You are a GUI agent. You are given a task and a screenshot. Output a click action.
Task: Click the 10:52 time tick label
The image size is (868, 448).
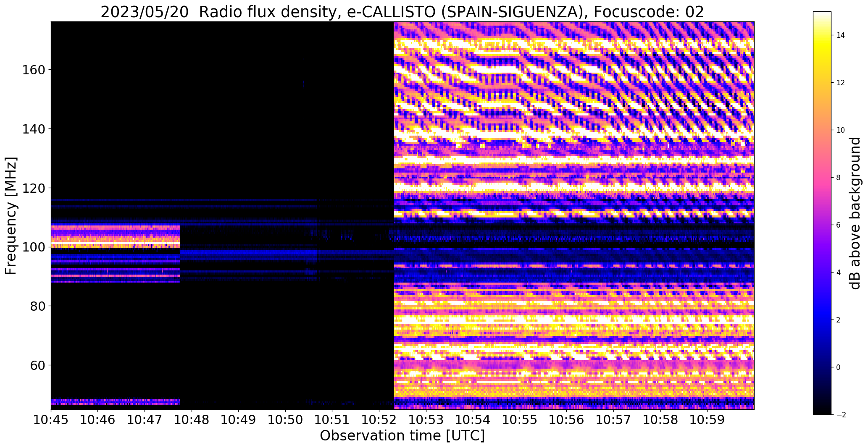tap(379, 419)
